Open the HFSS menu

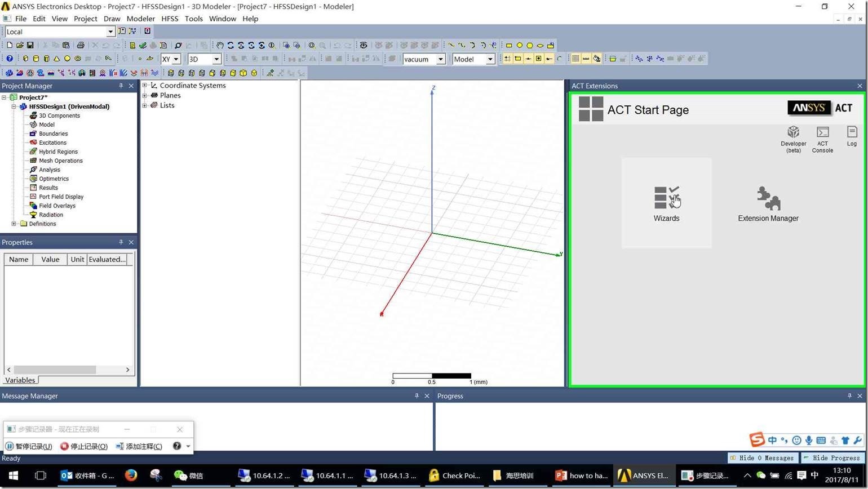[170, 19]
